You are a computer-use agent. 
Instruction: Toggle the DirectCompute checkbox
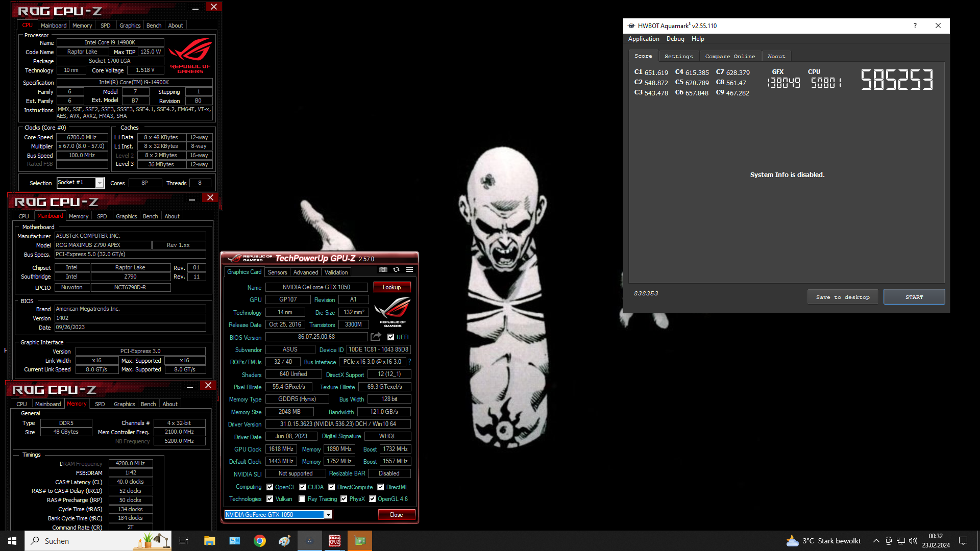pos(332,487)
